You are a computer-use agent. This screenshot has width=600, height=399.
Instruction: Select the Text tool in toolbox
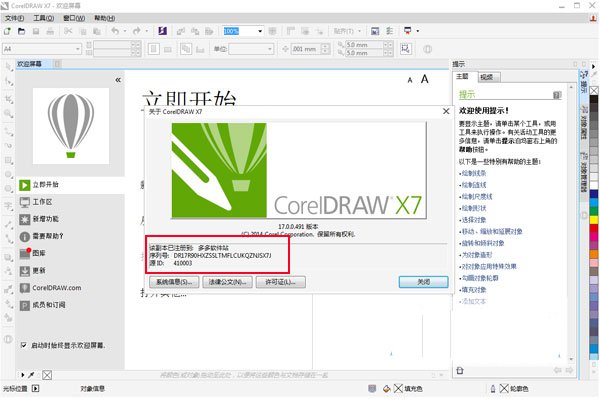point(8,207)
